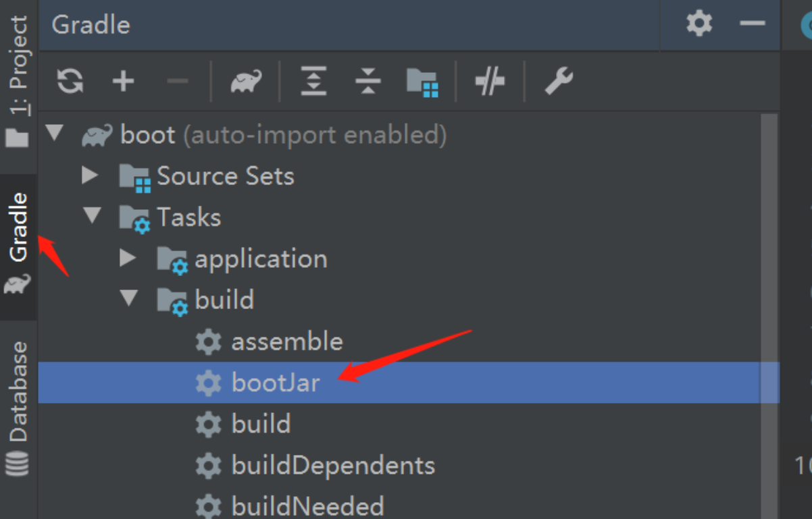The width and height of the screenshot is (812, 519).
Task: Expand the Source Sets node
Action: coord(90,176)
